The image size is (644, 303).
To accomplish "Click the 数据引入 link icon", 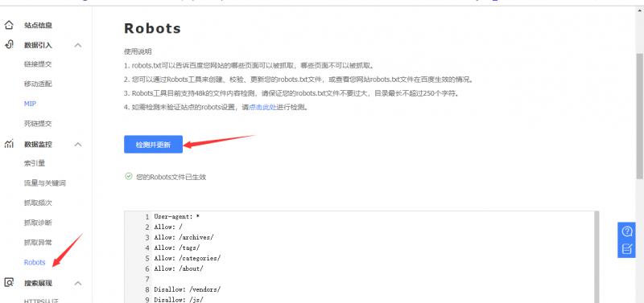I will pyautogui.click(x=9, y=45).
